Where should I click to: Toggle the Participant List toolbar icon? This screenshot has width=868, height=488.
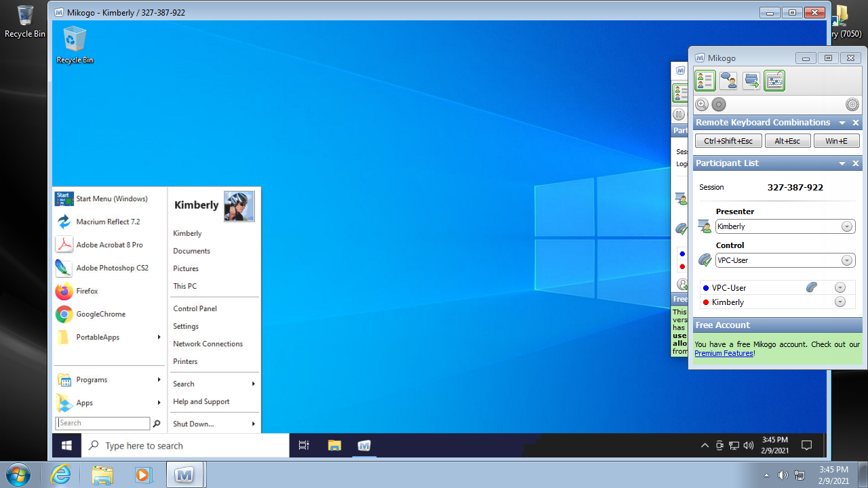[705, 81]
